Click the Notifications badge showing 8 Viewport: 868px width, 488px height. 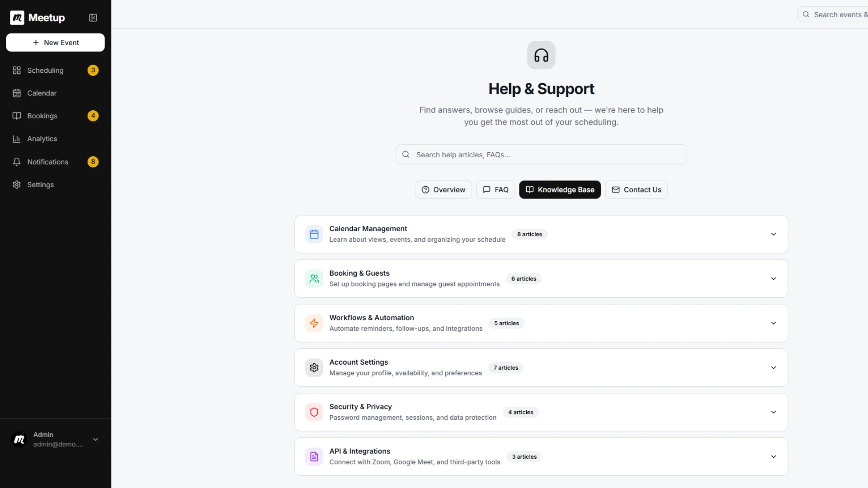point(93,162)
